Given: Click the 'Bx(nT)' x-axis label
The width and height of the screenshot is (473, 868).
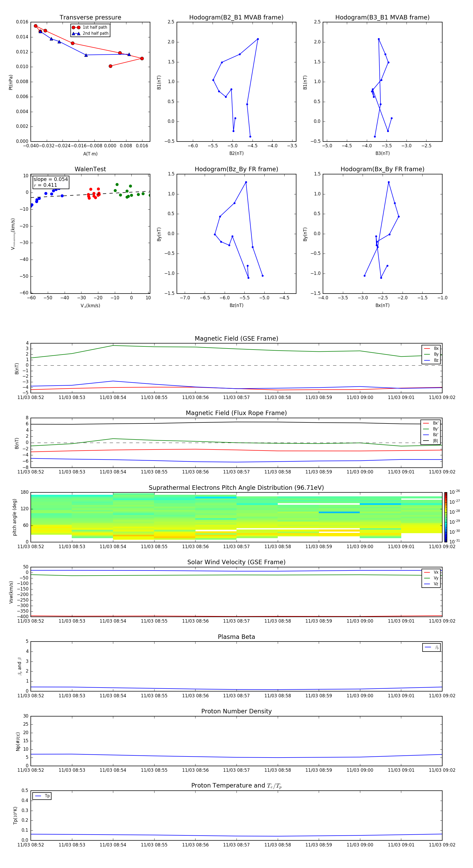Looking at the screenshot, I should tap(382, 305).
